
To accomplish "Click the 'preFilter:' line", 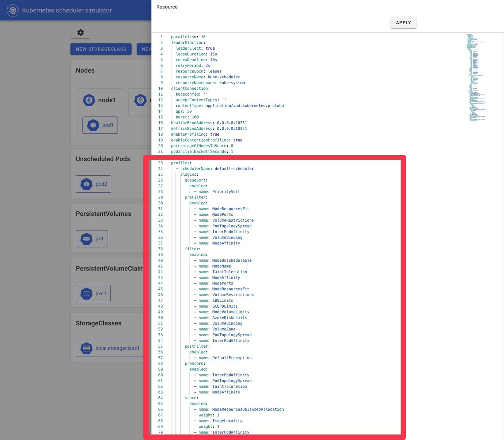I will (196, 197).
